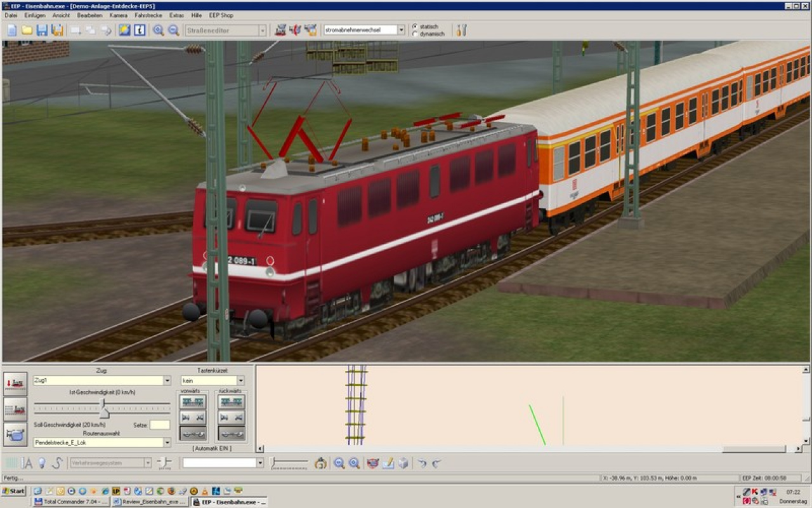The image size is (812, 508).
Task: Click the sun and sky settings icon
Action: 124,30
